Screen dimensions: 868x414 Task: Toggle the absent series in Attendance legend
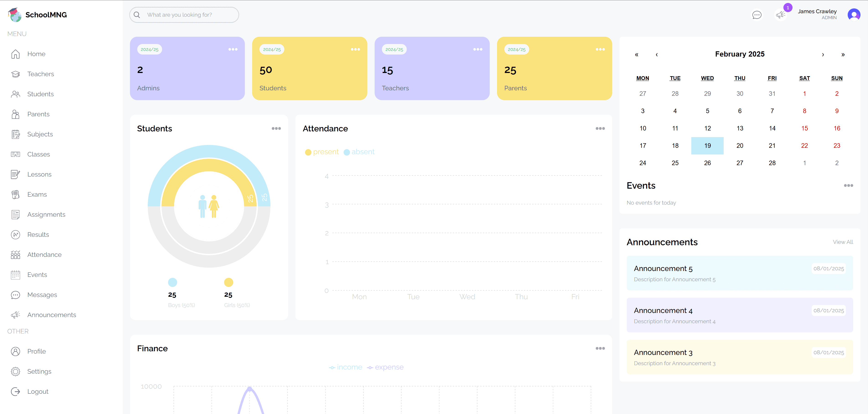pyautogui.click(x=359, y=152)
